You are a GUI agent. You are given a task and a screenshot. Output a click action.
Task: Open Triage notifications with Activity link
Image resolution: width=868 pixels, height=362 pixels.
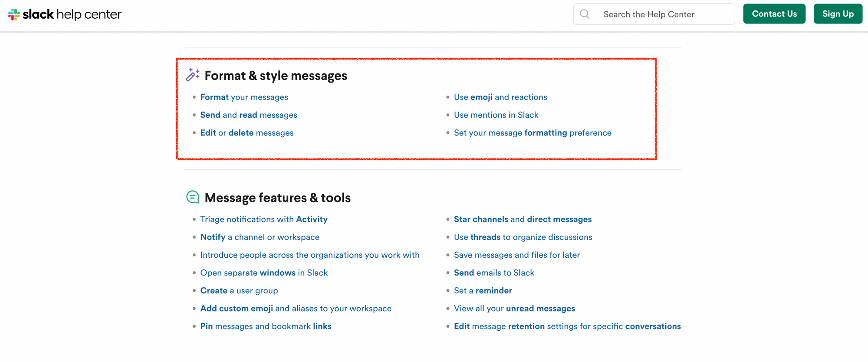[264, 219]
